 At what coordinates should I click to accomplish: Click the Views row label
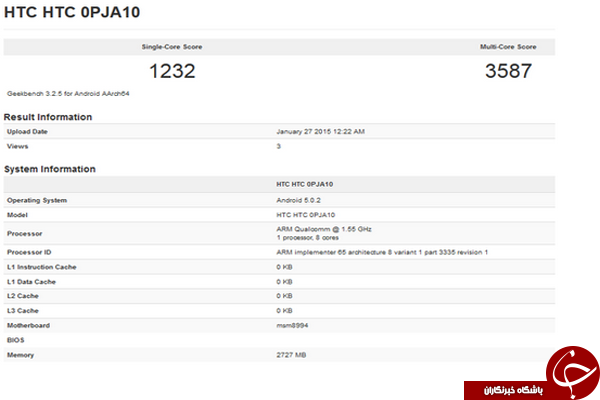click(18, 146)
